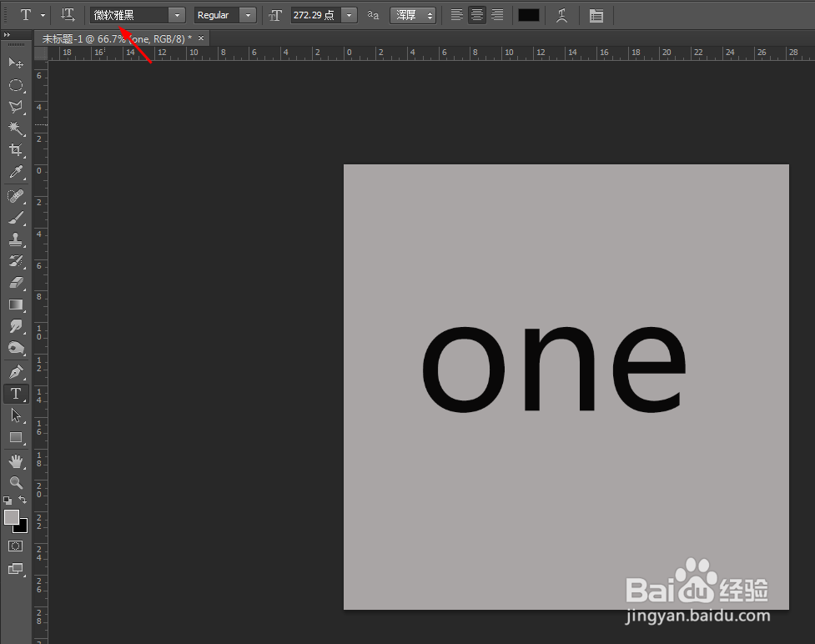815x644 pixels.
Task: Open the font family dropdown arrow
Action: [177, 16]
